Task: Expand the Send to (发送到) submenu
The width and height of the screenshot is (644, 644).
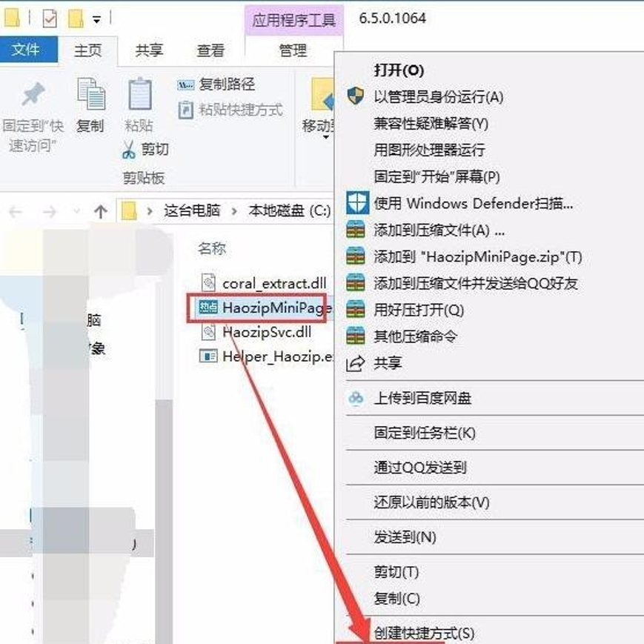Action: click(x=405, y=537)
